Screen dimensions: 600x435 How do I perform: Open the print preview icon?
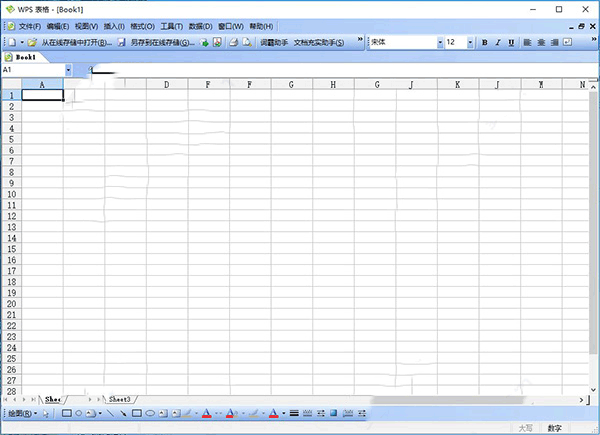247,42
